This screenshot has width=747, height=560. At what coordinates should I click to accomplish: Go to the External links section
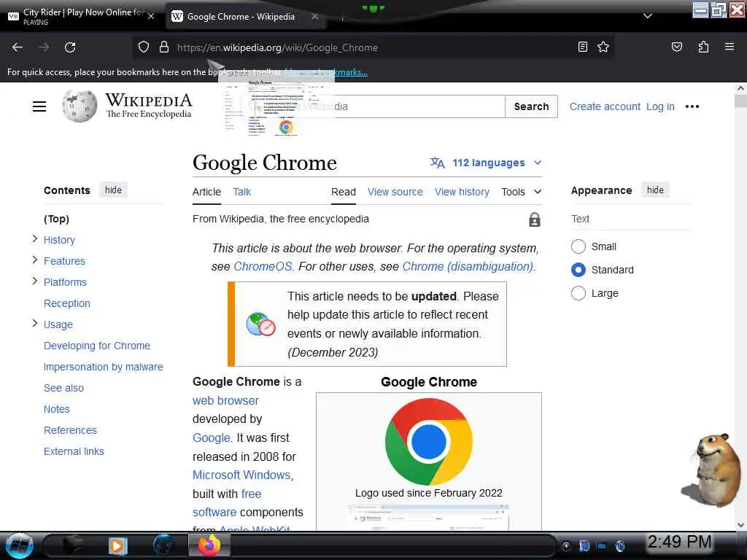[74, 451]
